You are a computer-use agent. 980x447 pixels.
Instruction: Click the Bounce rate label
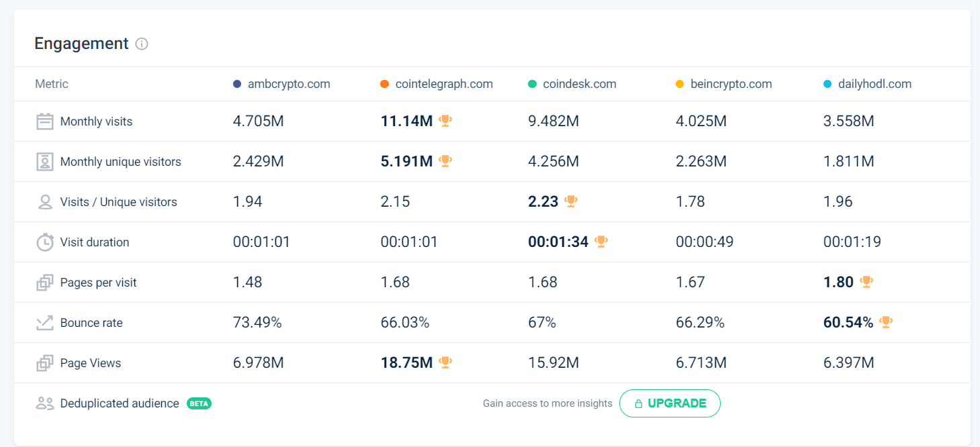pos(91,323)
